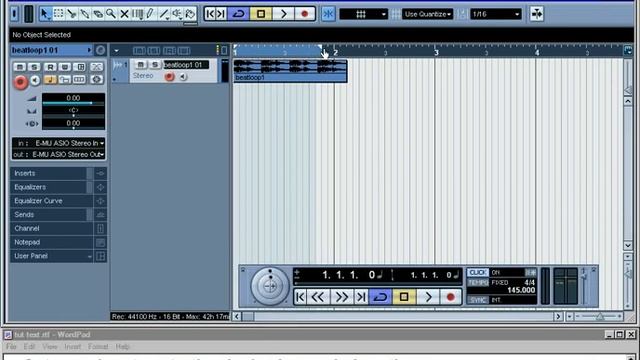Select the Glue tool
Viewport: 640px width, 360px height.
pos(85,14)
